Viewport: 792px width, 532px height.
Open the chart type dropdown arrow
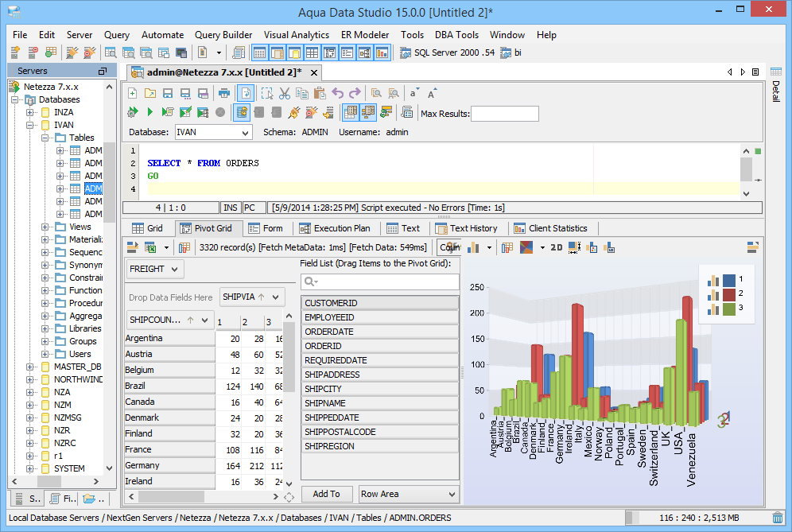(x=489, y=247)
